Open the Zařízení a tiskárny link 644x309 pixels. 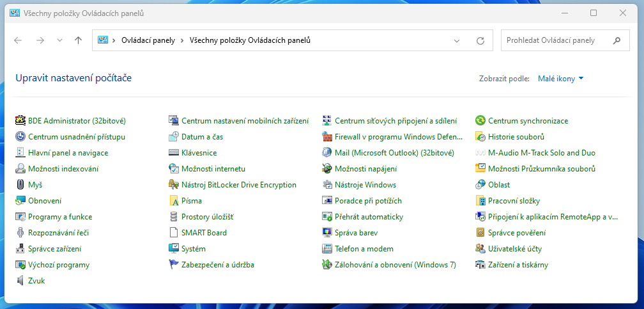[x=517, y=265]
